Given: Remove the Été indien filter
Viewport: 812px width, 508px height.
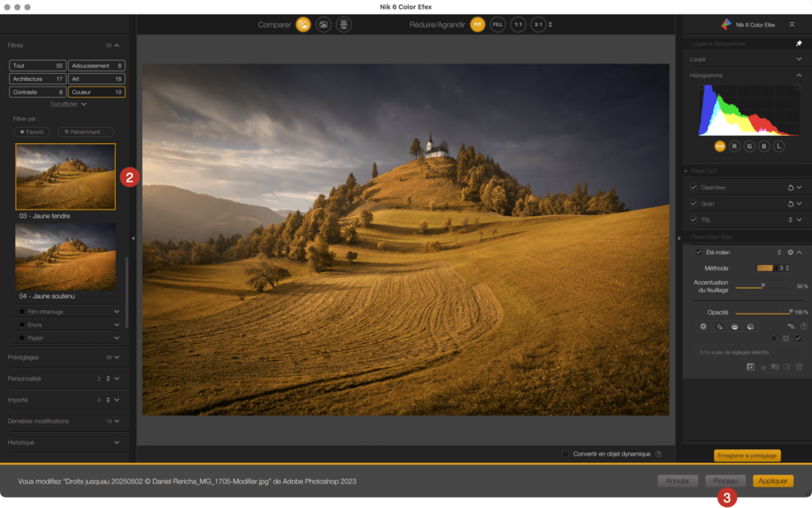Looking at the screenshot, I should point(791,252).
